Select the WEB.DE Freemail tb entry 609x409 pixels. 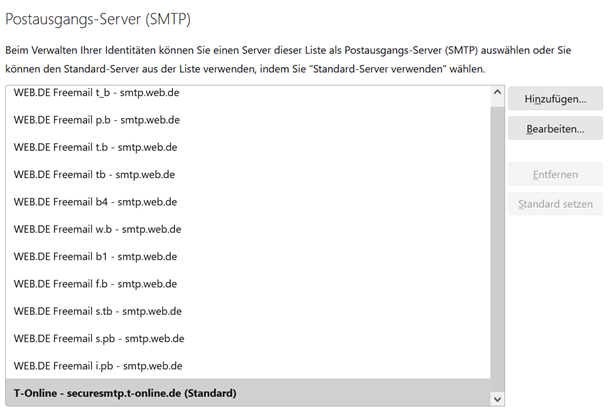coord(94,174)
